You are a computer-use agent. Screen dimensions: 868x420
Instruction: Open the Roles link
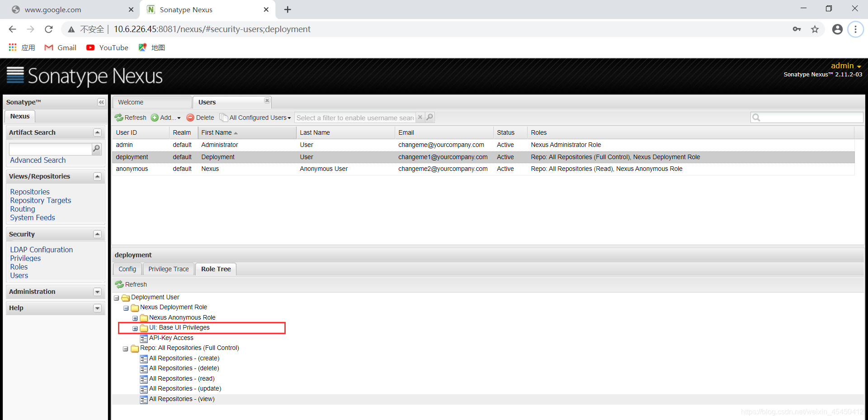(19, 267)
